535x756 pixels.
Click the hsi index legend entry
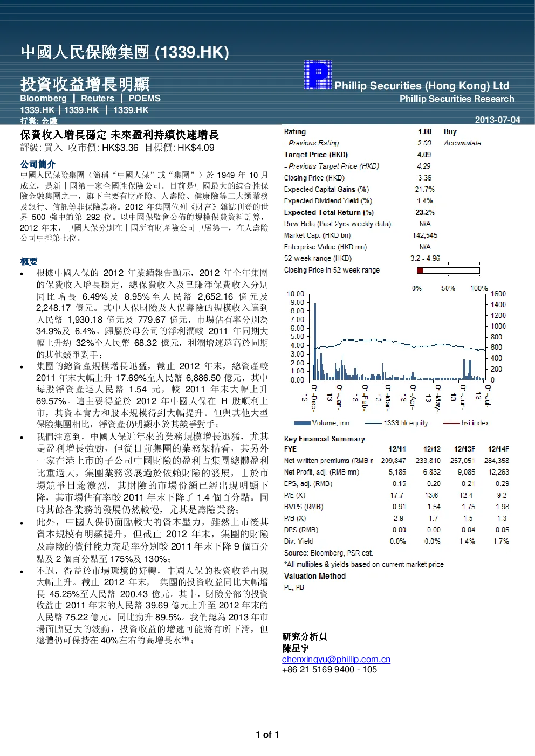click(x=466, y=423)
